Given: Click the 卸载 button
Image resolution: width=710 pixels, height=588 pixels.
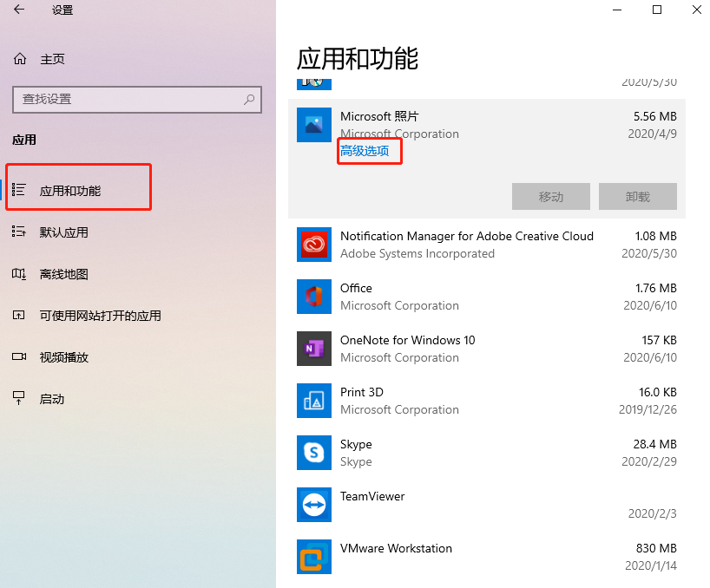Looking at the screenshot, I should (x=638, y=196).
